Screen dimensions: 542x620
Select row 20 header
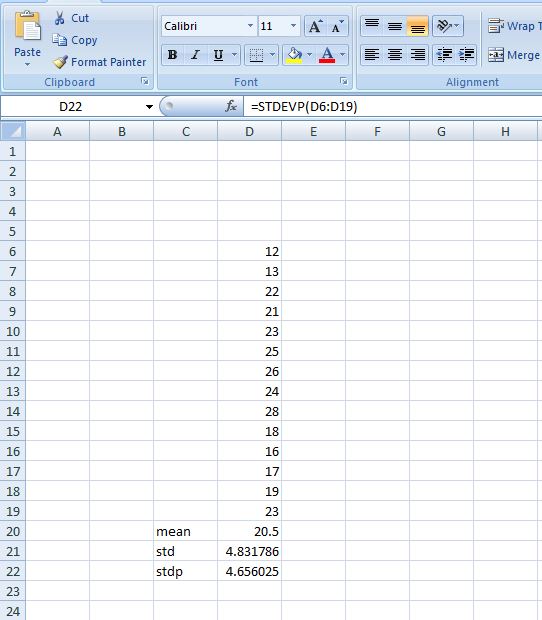[13, 531]
